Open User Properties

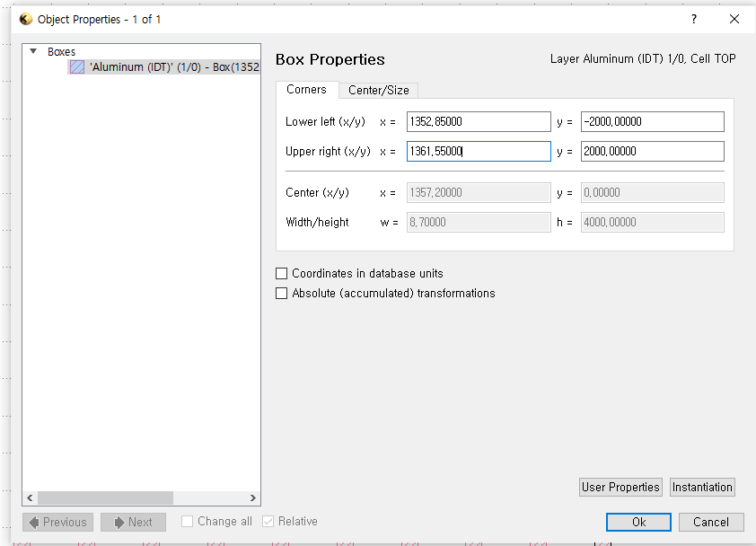pos(620,487)
